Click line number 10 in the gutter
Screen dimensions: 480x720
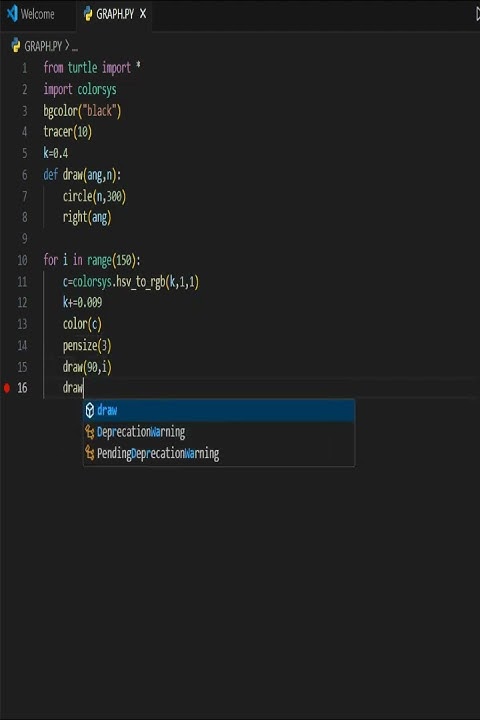[23, 260]
